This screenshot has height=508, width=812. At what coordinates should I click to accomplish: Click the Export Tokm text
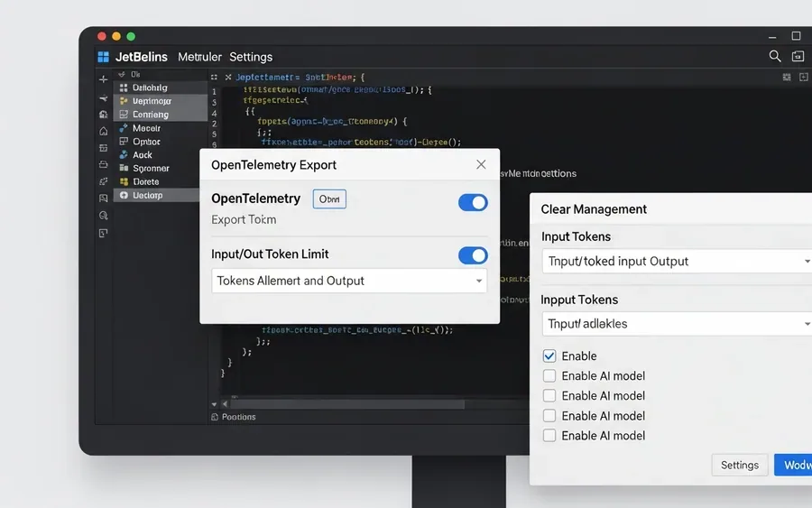click(244, 219)
